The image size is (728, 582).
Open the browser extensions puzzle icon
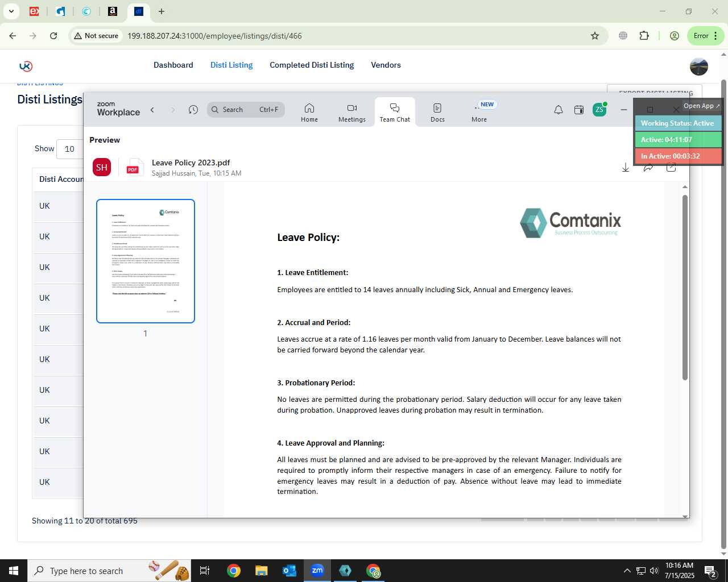click(x=644, y=36)
